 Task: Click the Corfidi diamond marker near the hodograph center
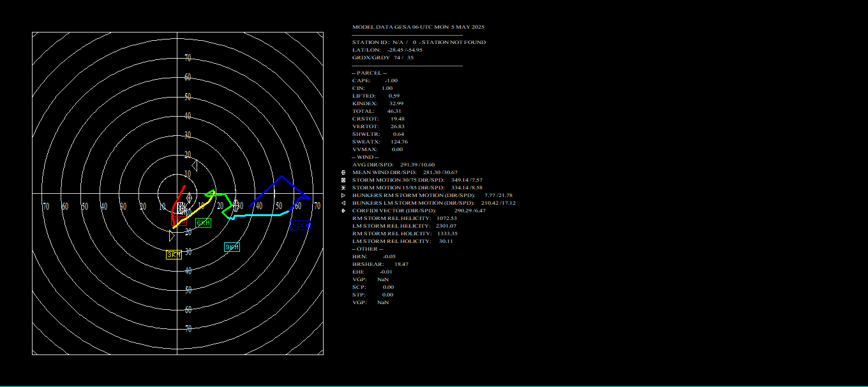coord(188,198)
